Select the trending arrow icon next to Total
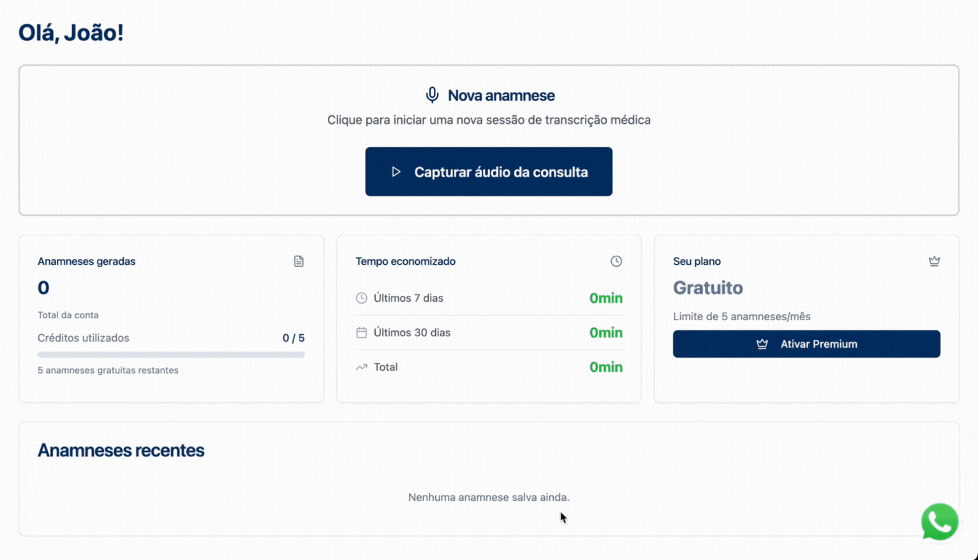978x560 pixels. [x=362, y=367]
